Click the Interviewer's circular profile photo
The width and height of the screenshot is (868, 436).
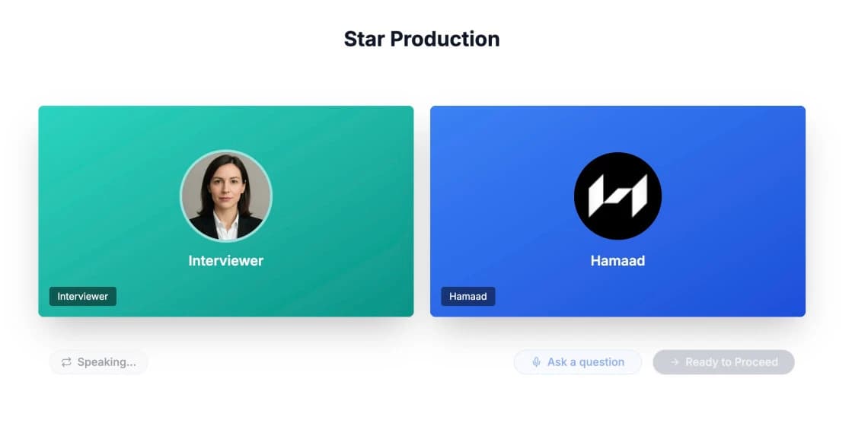click(x=226, y=196)
